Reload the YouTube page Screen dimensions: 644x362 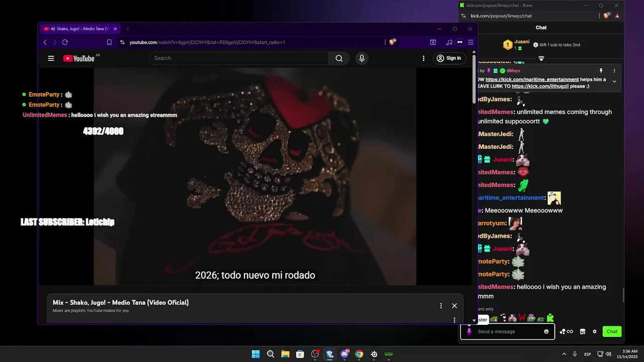(65, 42)
